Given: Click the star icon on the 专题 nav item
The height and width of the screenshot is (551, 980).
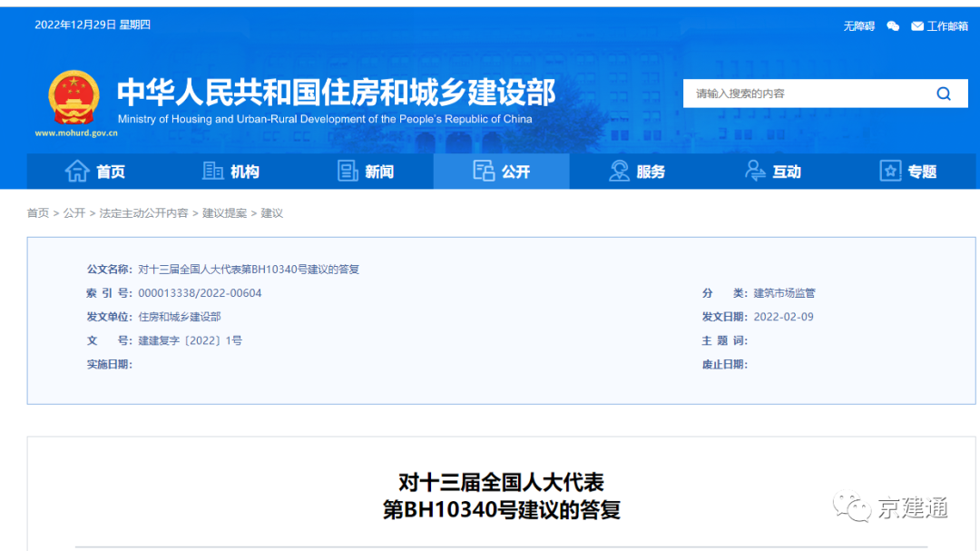Looking at the screenshot, I should click(890, 171).
